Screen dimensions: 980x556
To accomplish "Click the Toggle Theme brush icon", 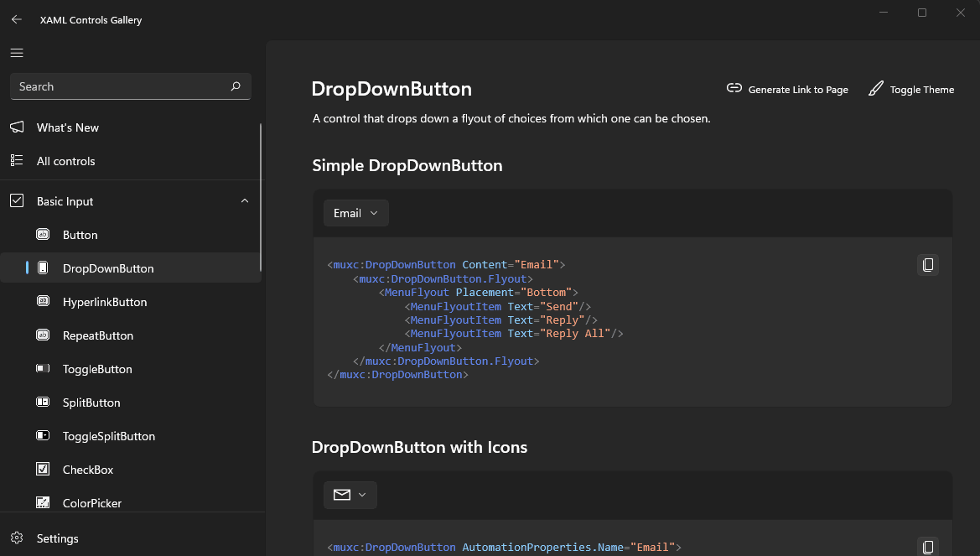I will (x=875, y=89).
